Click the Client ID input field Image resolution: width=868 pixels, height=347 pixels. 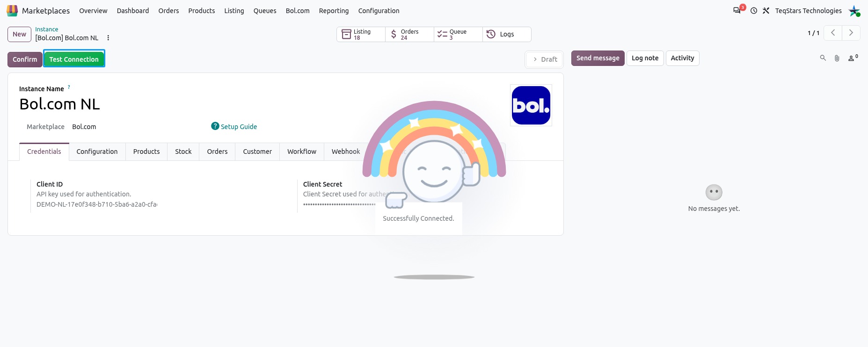pos(97,204)
